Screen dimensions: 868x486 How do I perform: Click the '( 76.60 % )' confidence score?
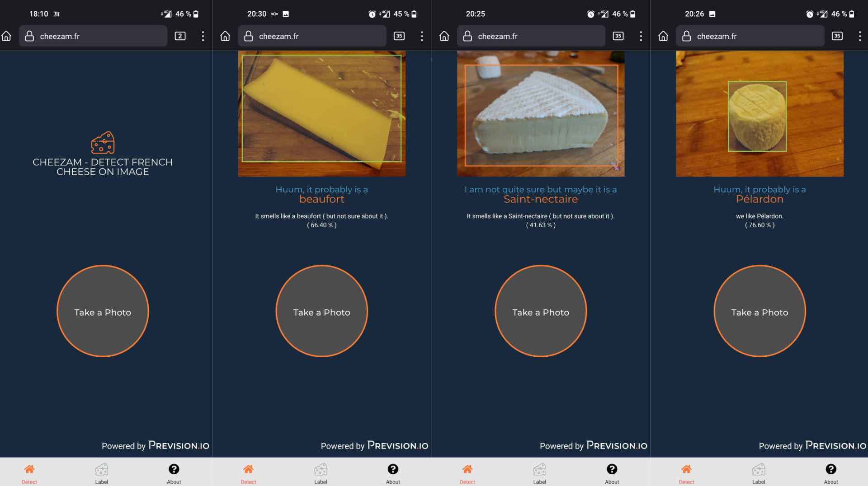(x=760, y=225)
